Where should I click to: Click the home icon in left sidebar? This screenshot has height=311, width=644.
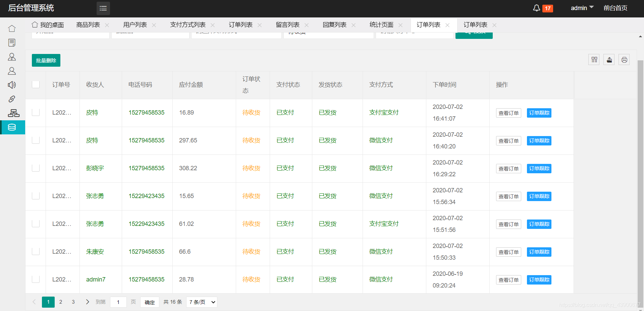point(12,28)
